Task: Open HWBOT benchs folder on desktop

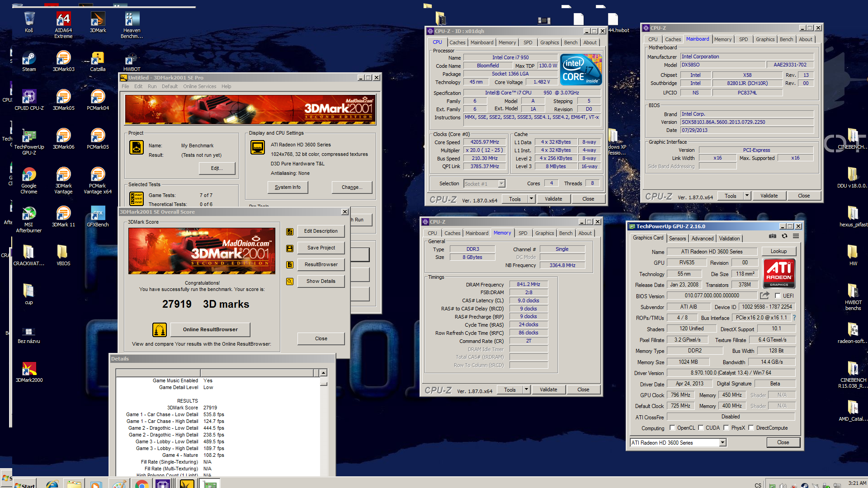Action: coord(853,297)
